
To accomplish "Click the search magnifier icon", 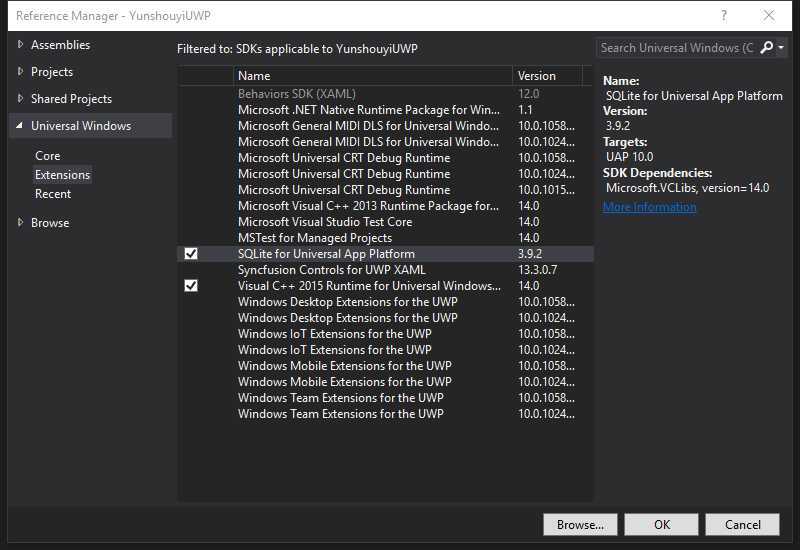I will click(766, 48).
